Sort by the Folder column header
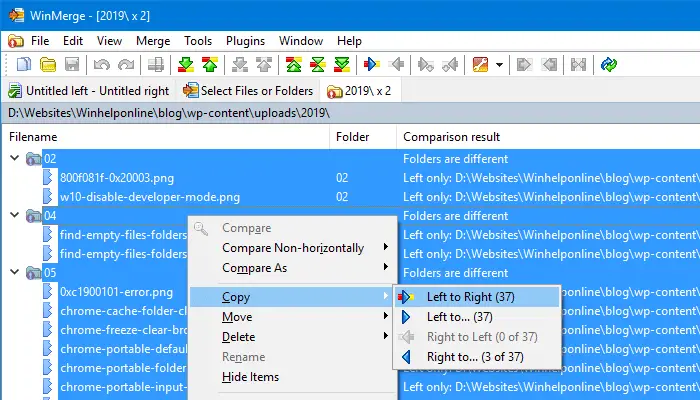Screen dimensions: 700x400 (363, 137)
